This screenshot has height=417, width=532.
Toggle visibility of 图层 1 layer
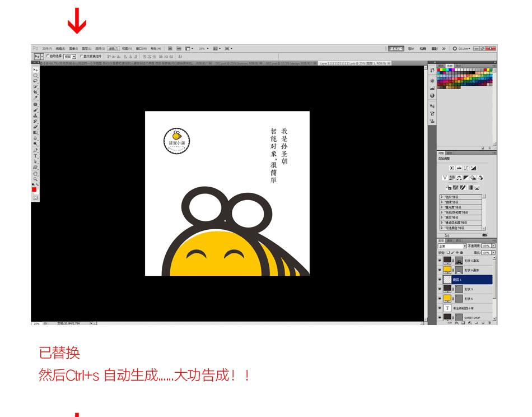click(440, 280)
